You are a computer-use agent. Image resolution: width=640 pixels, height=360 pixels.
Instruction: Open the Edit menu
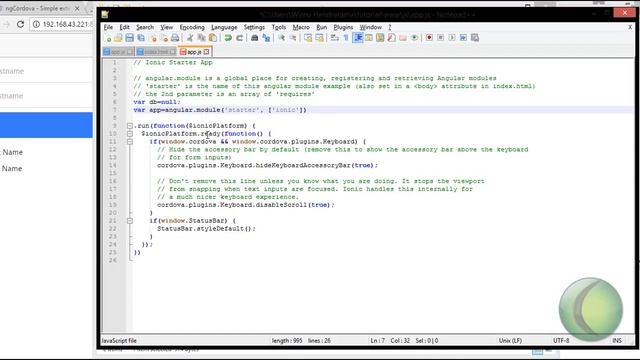[124, 27]
